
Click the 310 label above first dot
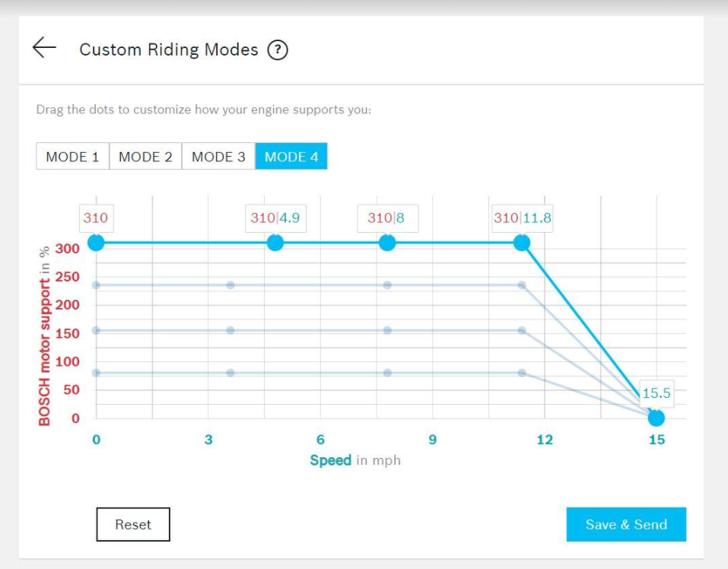[x=96, y=218]
